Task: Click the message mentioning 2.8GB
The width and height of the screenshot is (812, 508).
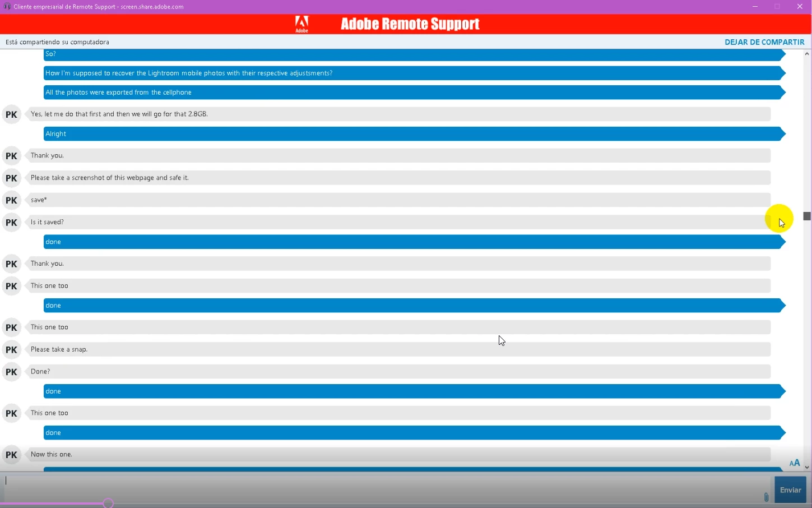Action: coord(399,114)
